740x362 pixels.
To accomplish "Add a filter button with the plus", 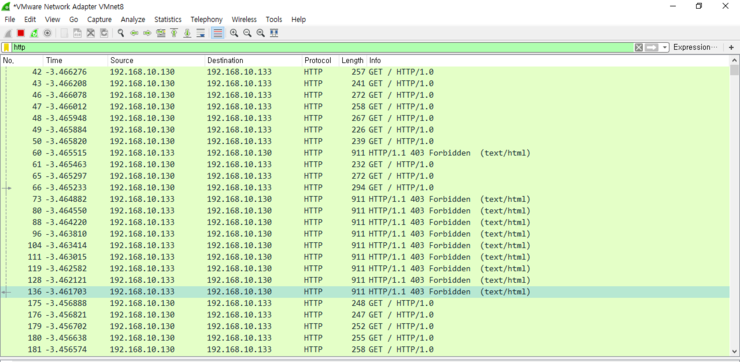I will (731, 47).
